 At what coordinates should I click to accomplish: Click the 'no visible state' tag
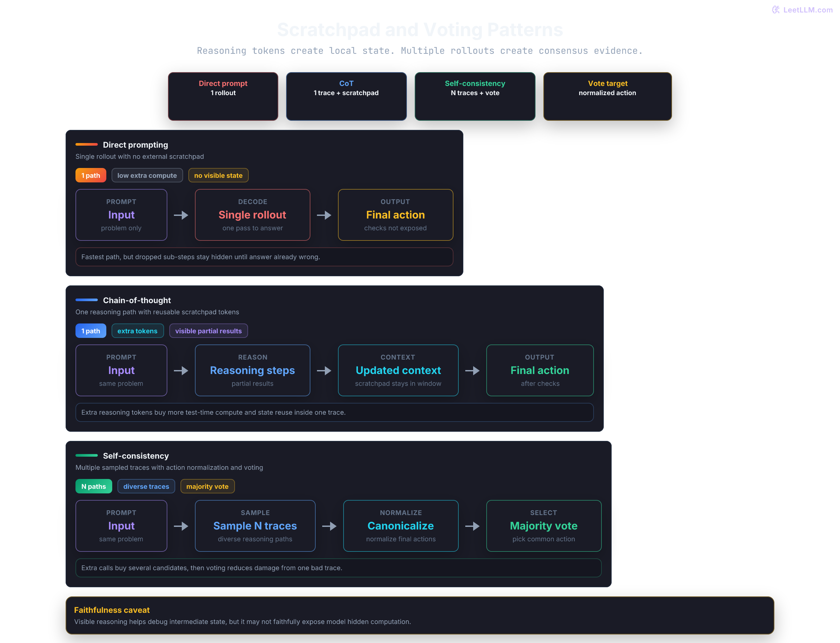pyautogui.click(x=218, y=175)
